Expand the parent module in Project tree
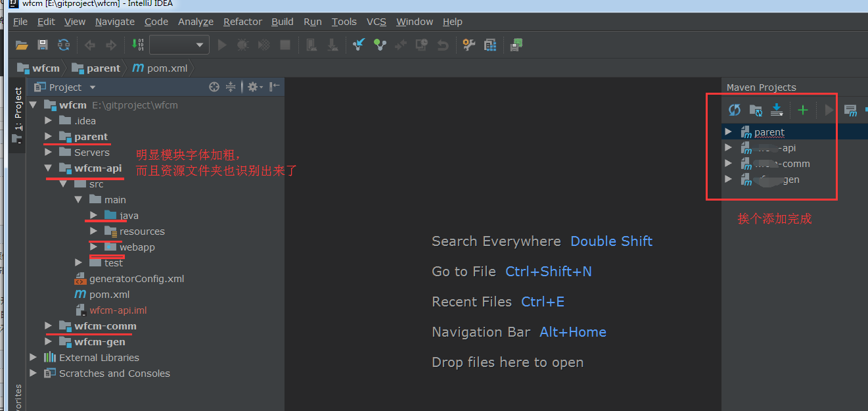Image resolution: width=868 pixels, height=411 pixels. [48, 137]
